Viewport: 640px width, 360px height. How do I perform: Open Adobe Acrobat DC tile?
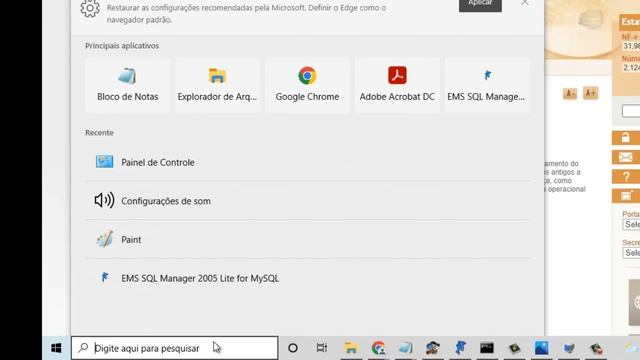(x=397, y=85)
